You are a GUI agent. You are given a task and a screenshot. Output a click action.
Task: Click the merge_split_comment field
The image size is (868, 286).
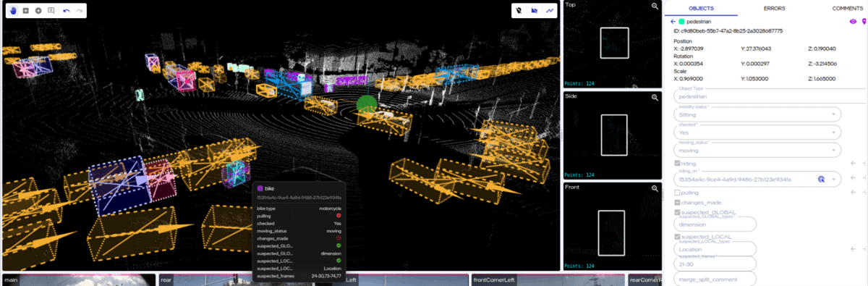point(715,279)
